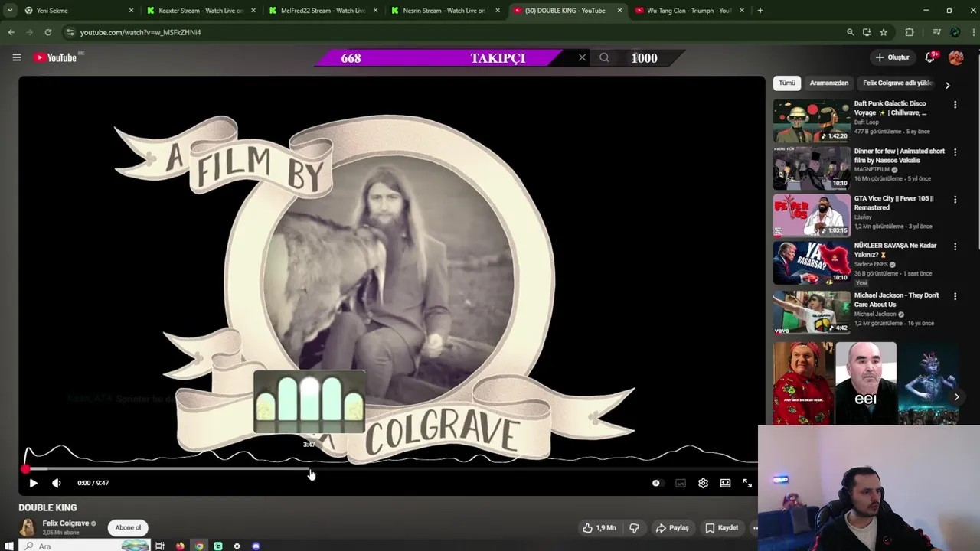
Task: Seek the video progress bar to 3:47
Action: tap(309, 468)
